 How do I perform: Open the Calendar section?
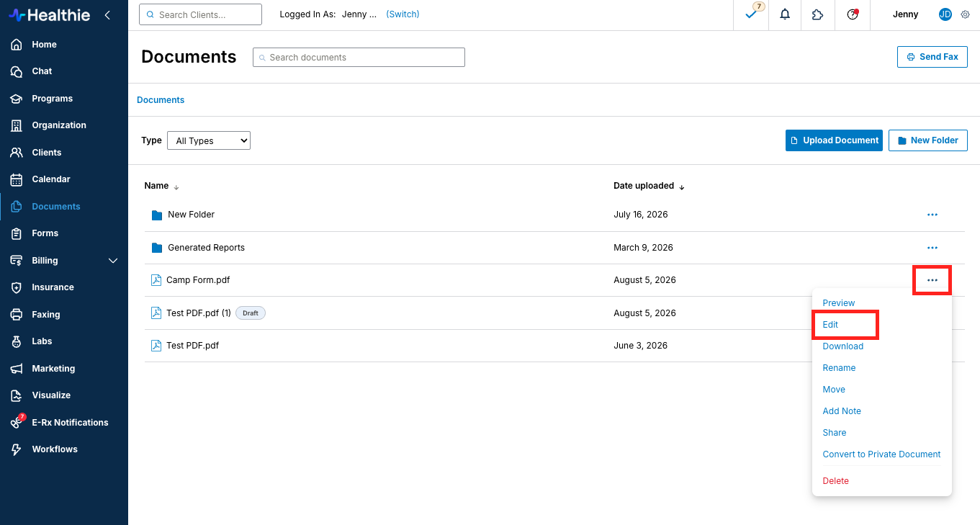[50, 179]
